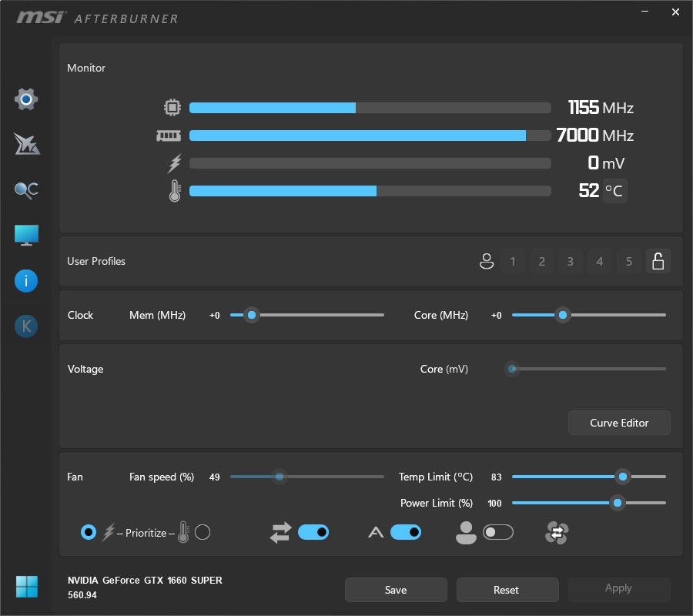
Task: Click the temperature monitor bar
Action: click(370, 191)
